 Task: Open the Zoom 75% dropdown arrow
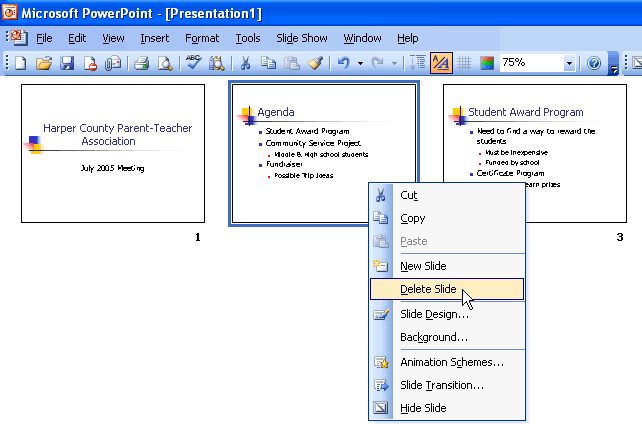[569, 63]
